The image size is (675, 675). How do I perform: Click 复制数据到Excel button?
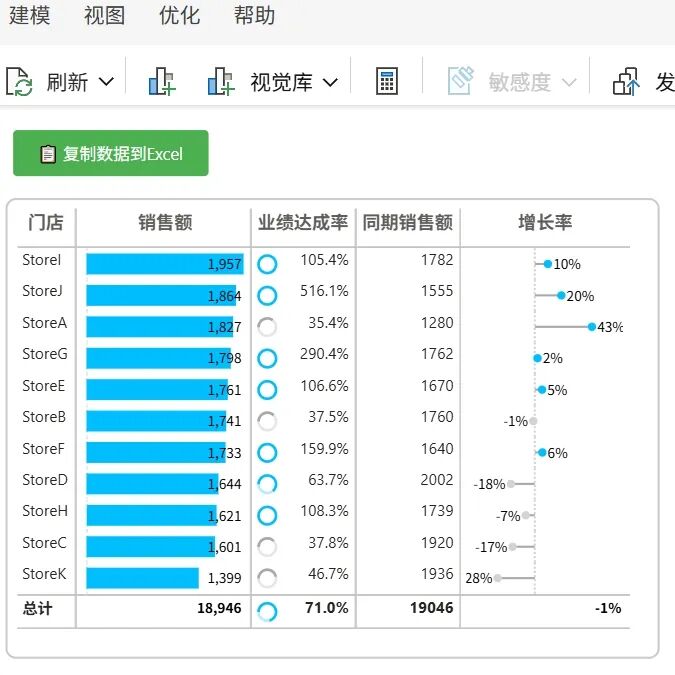(111, 153)
